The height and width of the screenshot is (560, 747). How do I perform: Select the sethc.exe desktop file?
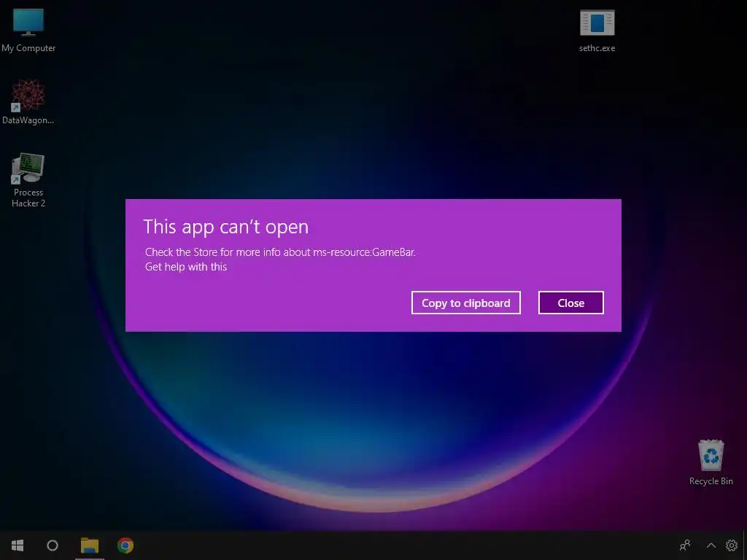597,31
